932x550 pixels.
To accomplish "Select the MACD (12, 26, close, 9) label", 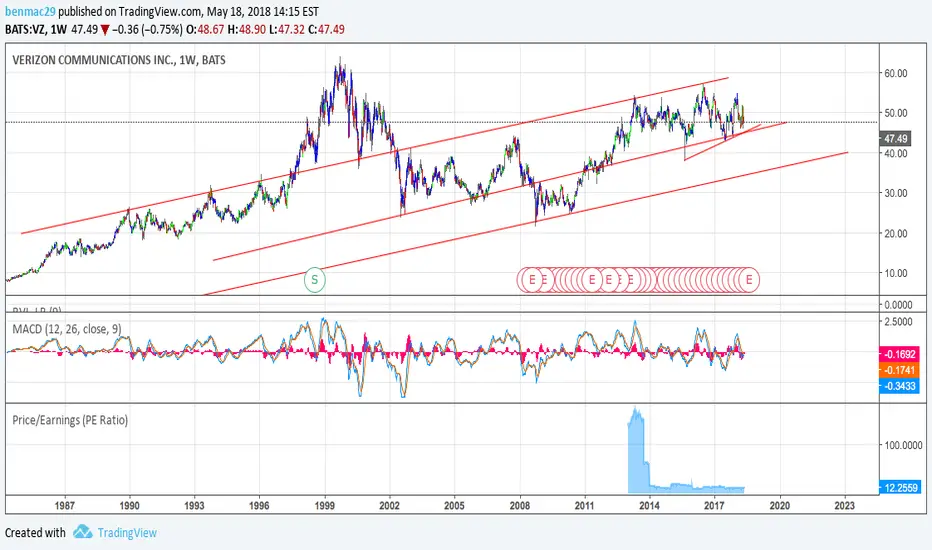I will tap(67, 329).
